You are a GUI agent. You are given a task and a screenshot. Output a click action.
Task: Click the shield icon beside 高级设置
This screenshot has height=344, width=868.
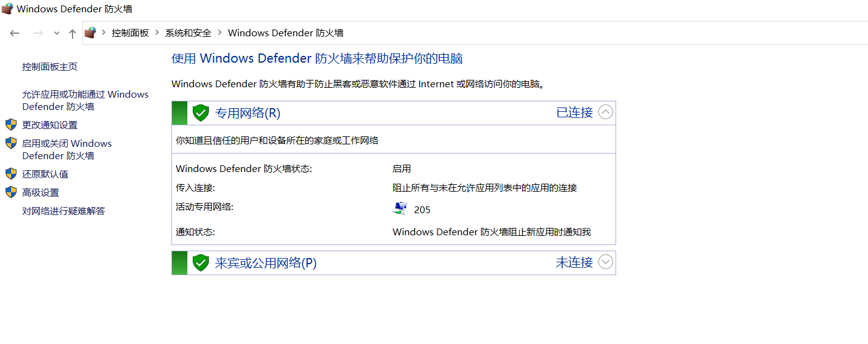click(x=11, y=192)
